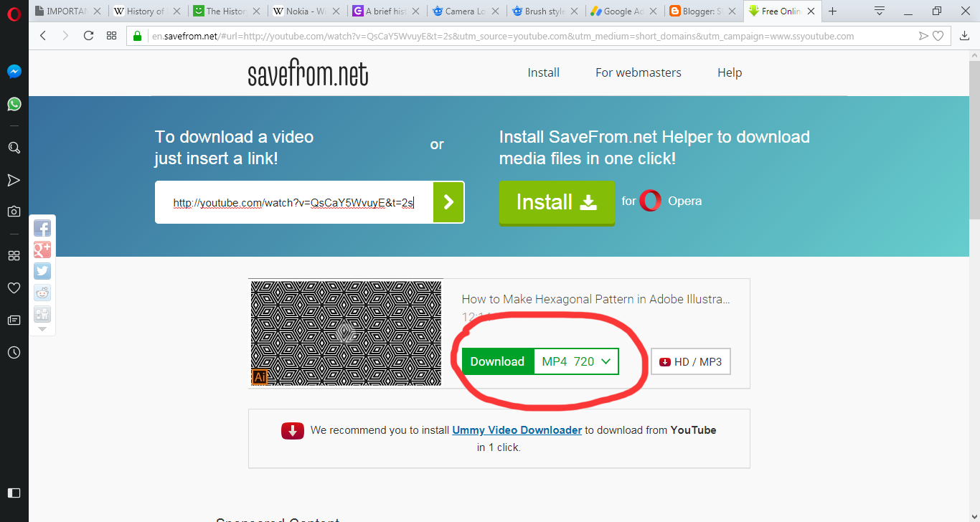Open the MP4 720 format dropdown
The height and width of the screenshot is (522, 980).
[x=577, y=361]
